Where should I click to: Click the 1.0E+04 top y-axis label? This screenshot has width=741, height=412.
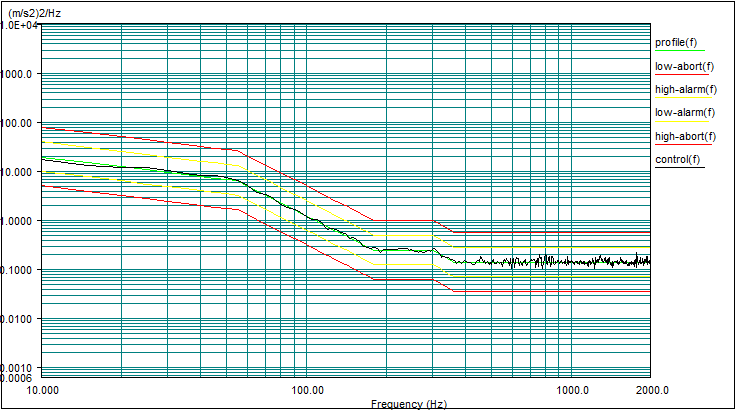(x=19, y=25)
